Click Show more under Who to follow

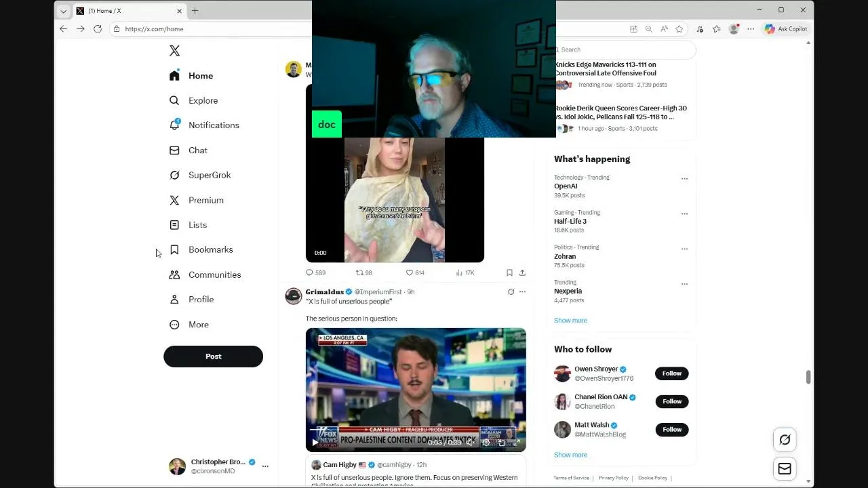click(x=570, y=455)
